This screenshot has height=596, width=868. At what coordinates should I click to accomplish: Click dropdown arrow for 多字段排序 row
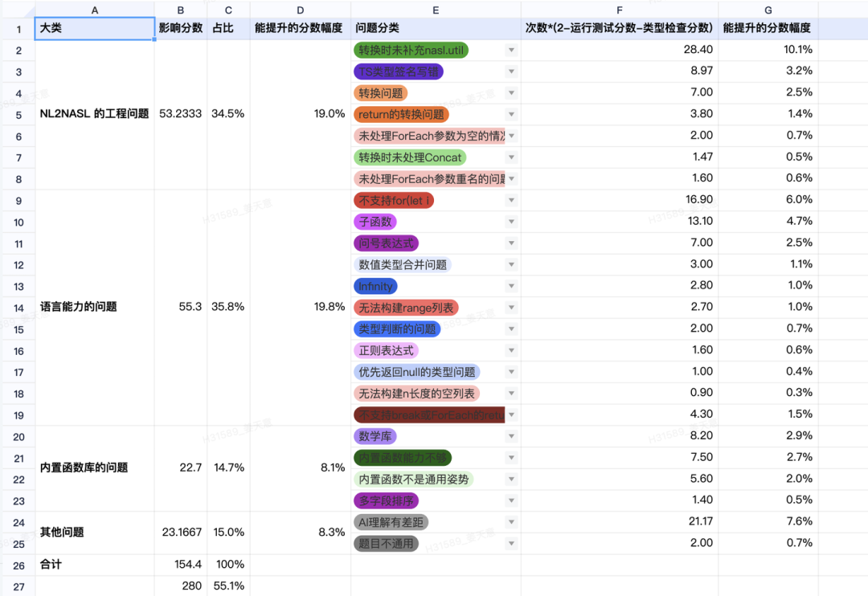pos(511,500)
